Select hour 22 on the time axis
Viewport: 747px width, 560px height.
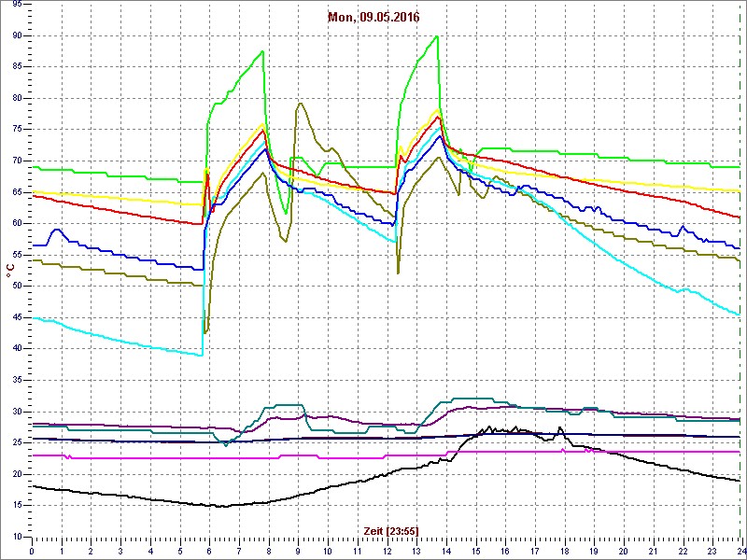click(684, 552)
